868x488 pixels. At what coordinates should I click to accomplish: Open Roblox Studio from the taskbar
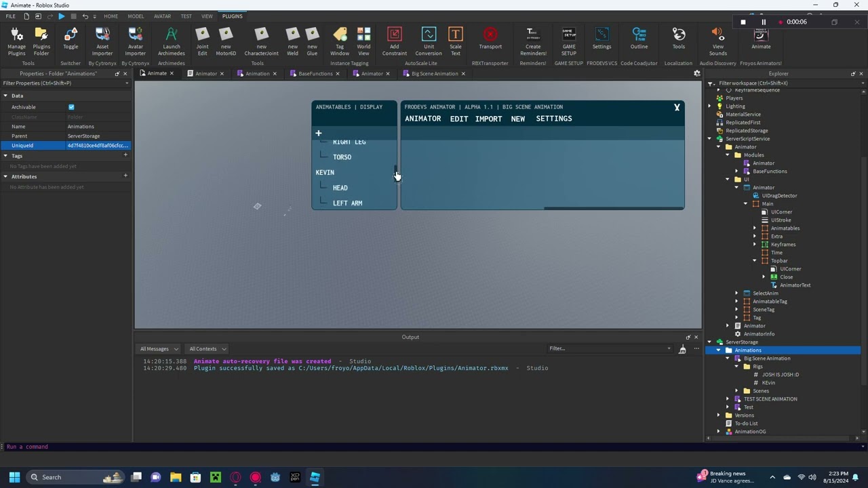point(315,477)
